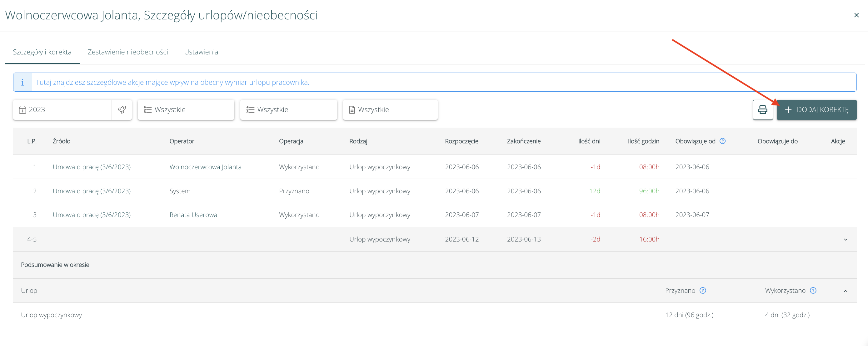Image resolution: width=868 pixels, height=346 pixels.
Task: Click the help icon next to Wykorzystano
Action: [813, 290]
